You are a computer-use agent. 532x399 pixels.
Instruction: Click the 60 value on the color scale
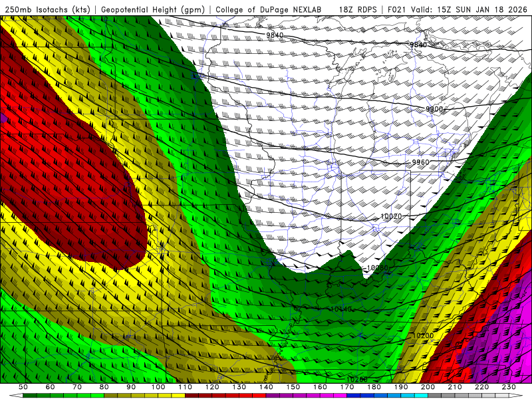click(51, 387)
